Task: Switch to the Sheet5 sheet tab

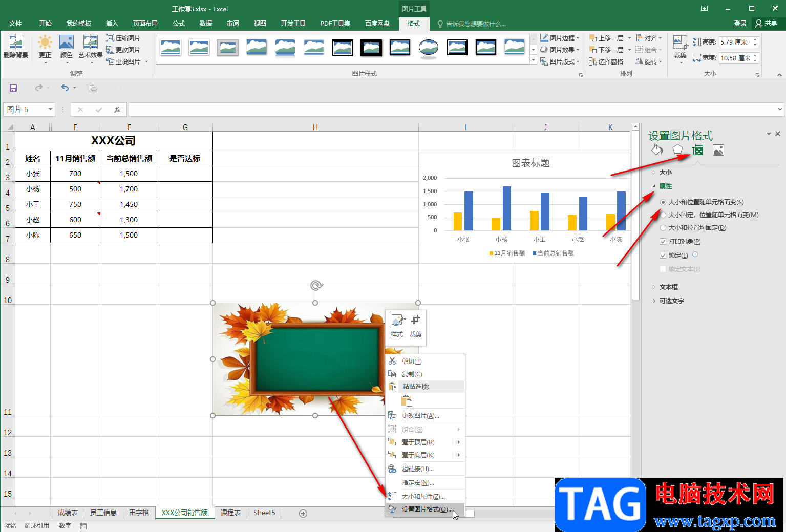Action: (x=264, y=513)
